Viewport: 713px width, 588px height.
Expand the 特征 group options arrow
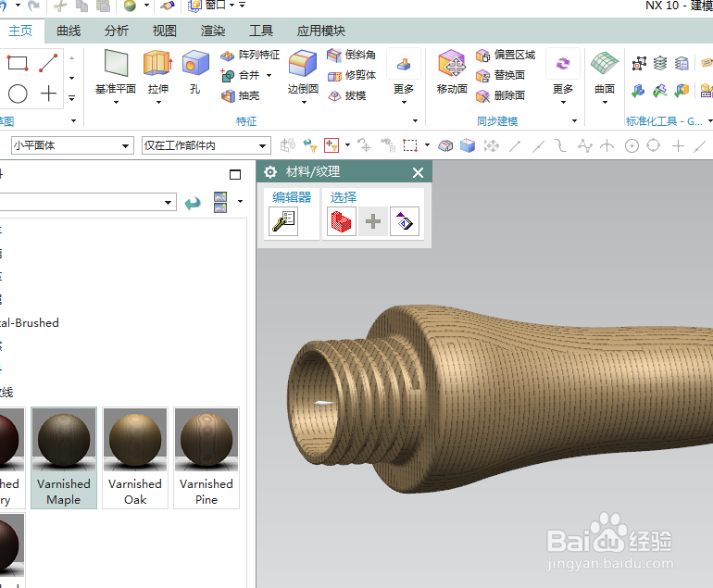pyautogui.click(x=415, y=121)
